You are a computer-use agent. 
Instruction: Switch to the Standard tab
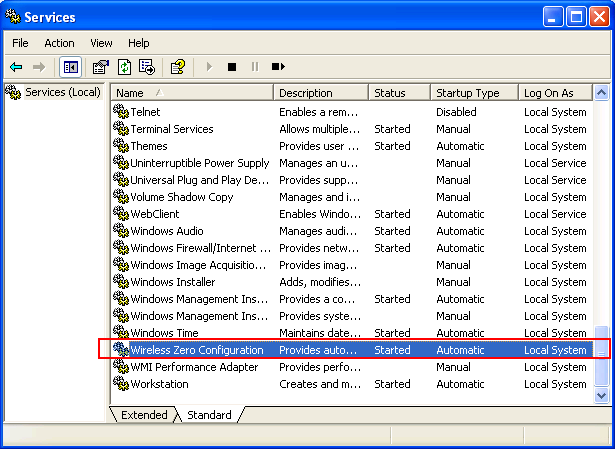coord(209,415)
